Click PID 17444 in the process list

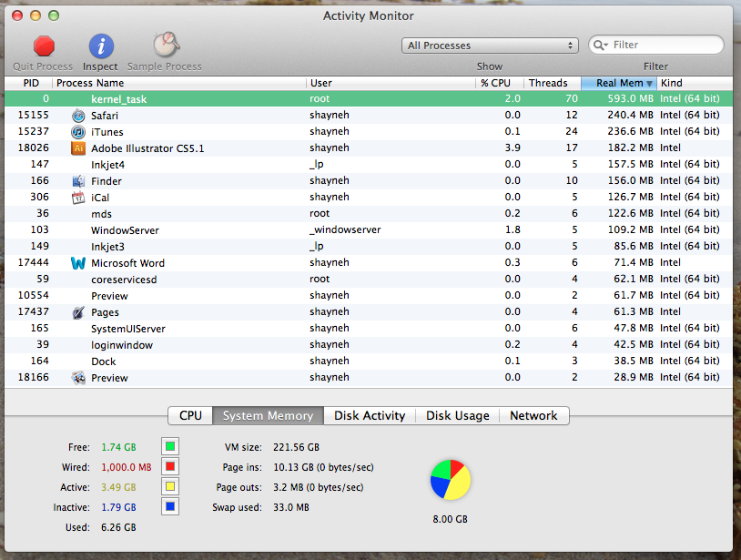click(33, 262)
